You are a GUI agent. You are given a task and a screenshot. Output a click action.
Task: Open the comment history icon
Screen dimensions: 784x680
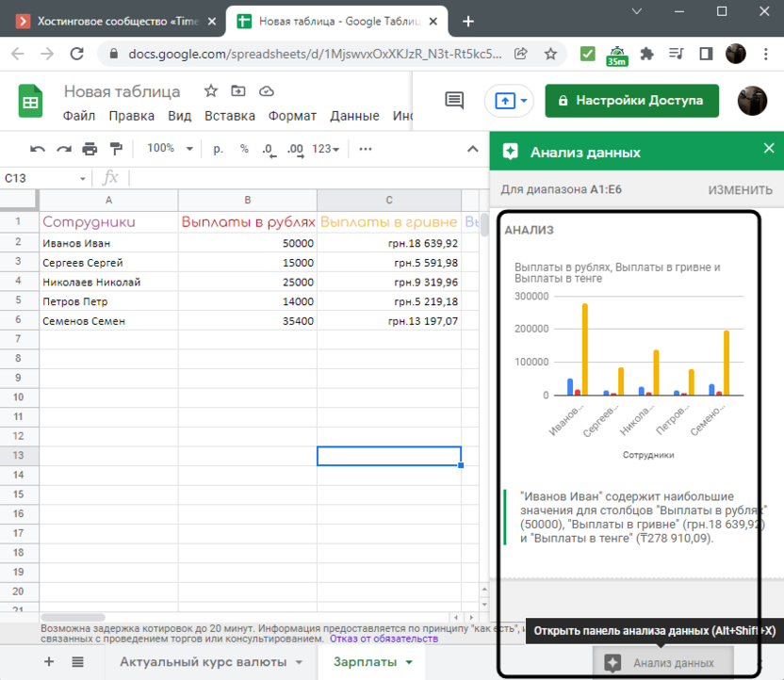pyautogui.click(x=454, y=100)
